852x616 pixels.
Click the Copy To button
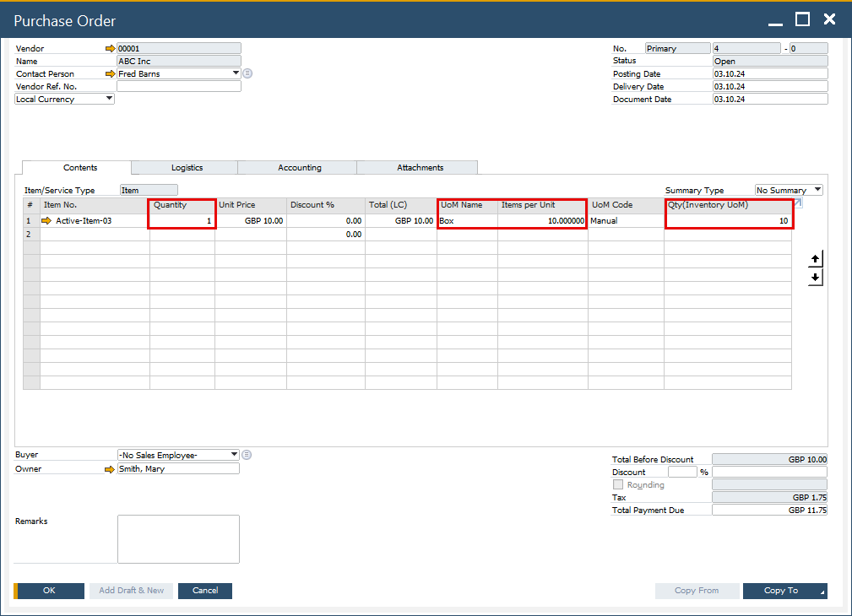pos(784,591)
